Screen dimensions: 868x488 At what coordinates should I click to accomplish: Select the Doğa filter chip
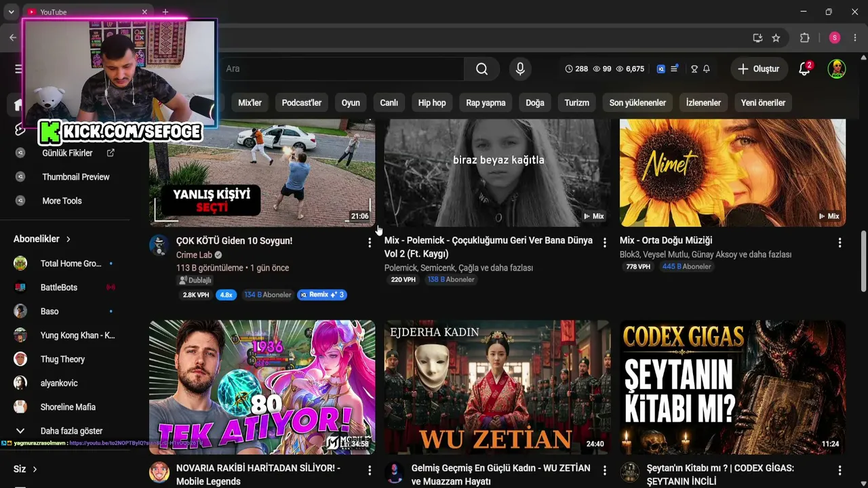[535, 103]
